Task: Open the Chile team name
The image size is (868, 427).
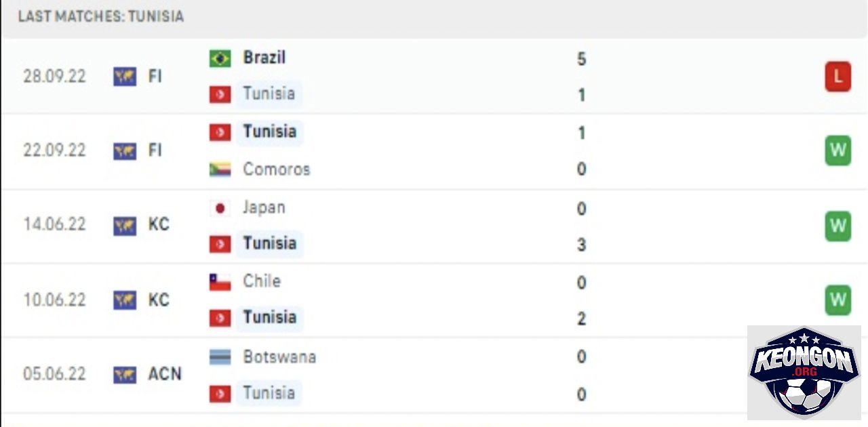Action: [x=262, y=281]
